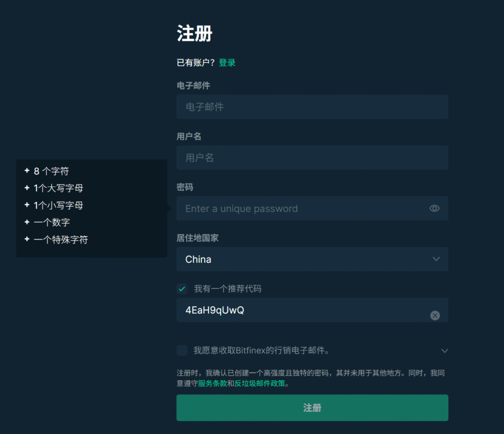
Task: Click the unique password input field
Action: coord(312,209)
